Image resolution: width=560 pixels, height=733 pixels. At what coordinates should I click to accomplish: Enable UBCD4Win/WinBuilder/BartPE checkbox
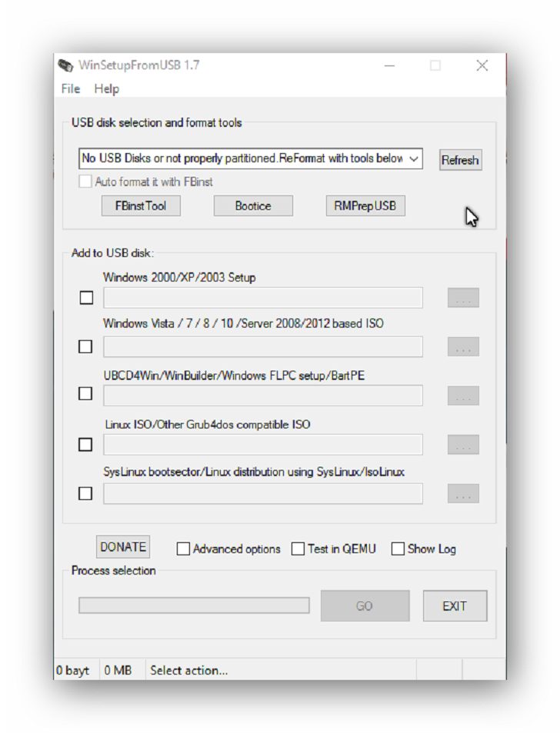[x=85, y=394]
